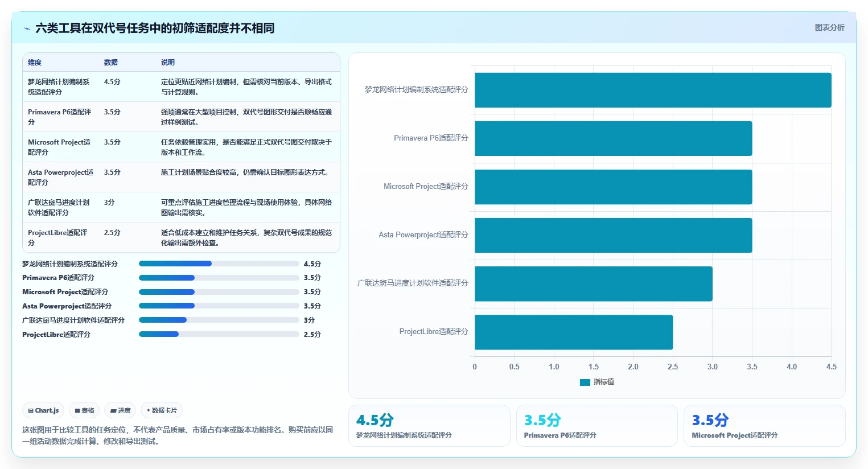Screen dimensions: 868x469
Task: Click the title icon beside 六类工具 heading
Action: point(27,28)
